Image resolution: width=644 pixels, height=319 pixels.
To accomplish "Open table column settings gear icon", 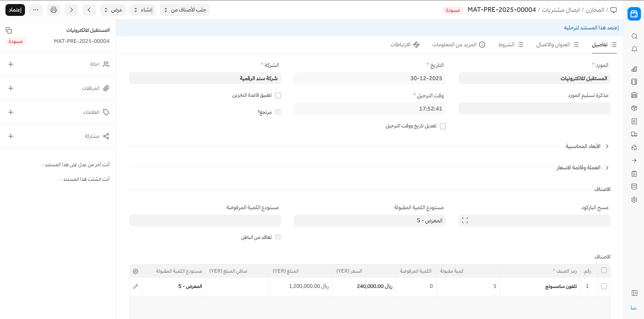I will click(135, 271).
